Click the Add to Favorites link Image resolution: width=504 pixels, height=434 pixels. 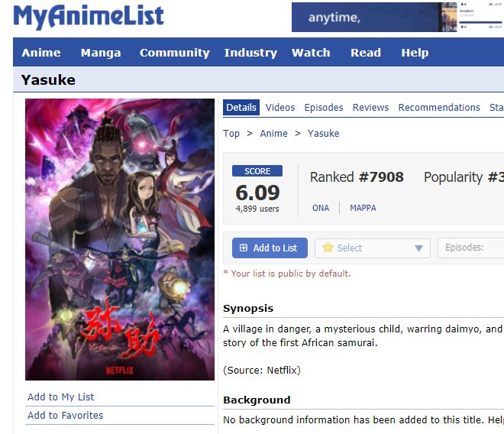(65, 416)
